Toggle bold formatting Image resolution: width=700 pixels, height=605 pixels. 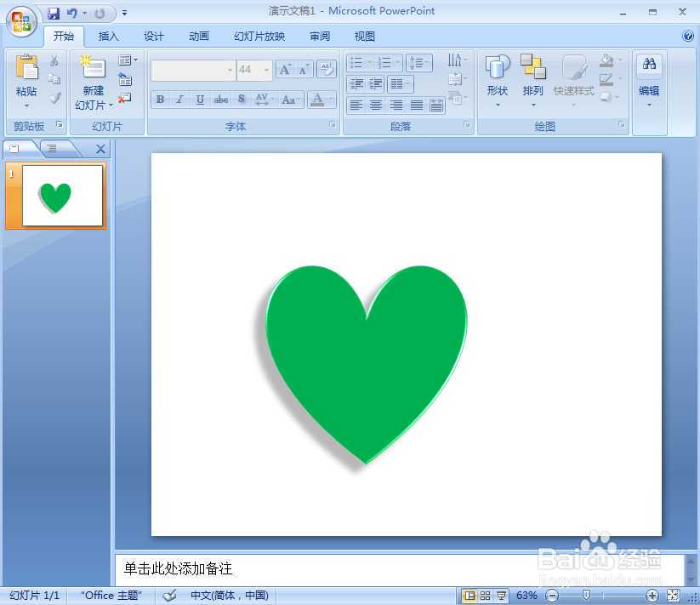pyautogui.click(x=160, y=100)
